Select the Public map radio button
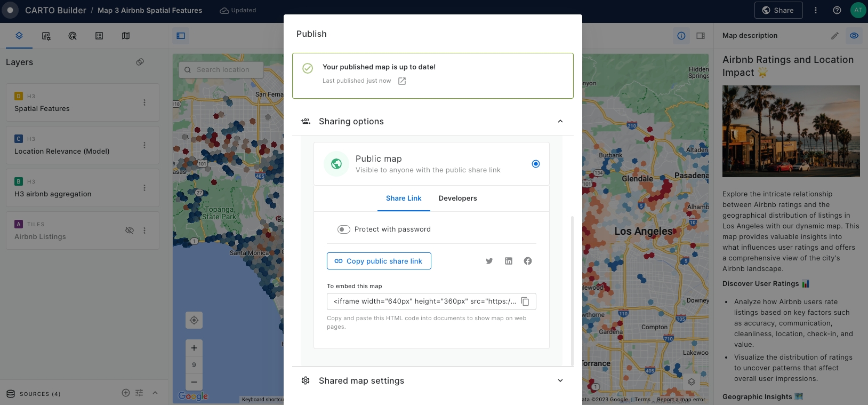This screenshot has width=868, height=405. pyautogui.click(x=536, y=164)
